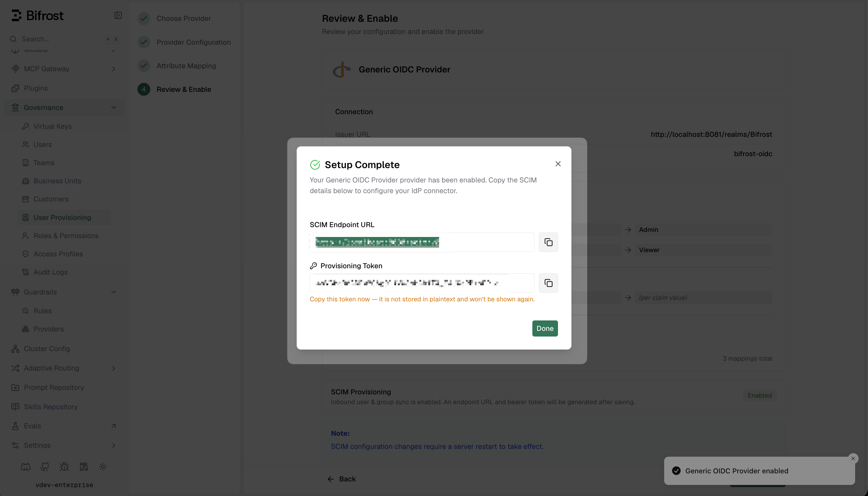Focus the Search box
The width and height of the screenshot is (868, 496).
(x=64, y=39)
